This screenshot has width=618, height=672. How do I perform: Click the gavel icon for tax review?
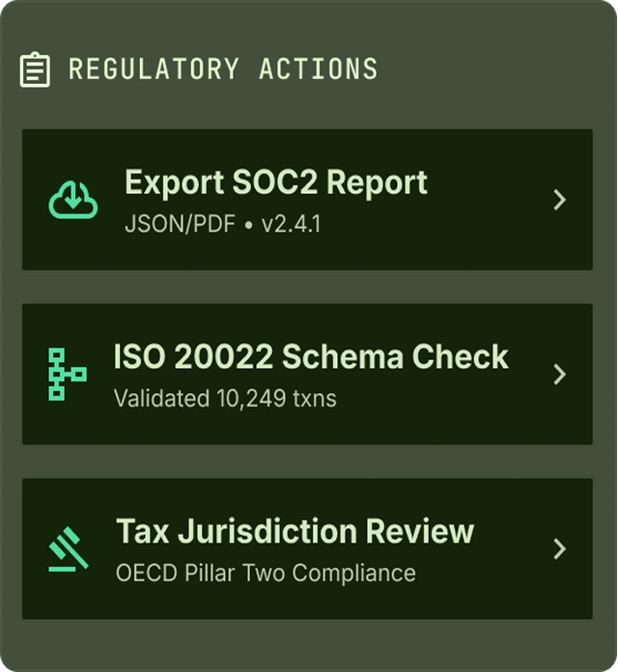(x=69, y=549)
